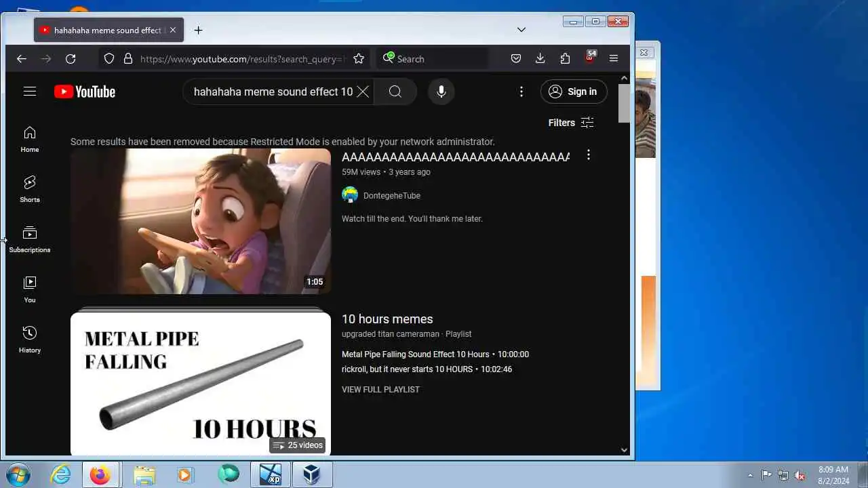Click the page scrollbar up arrow
This screenshot has height=488, width=868.
(x=625, y=79)
